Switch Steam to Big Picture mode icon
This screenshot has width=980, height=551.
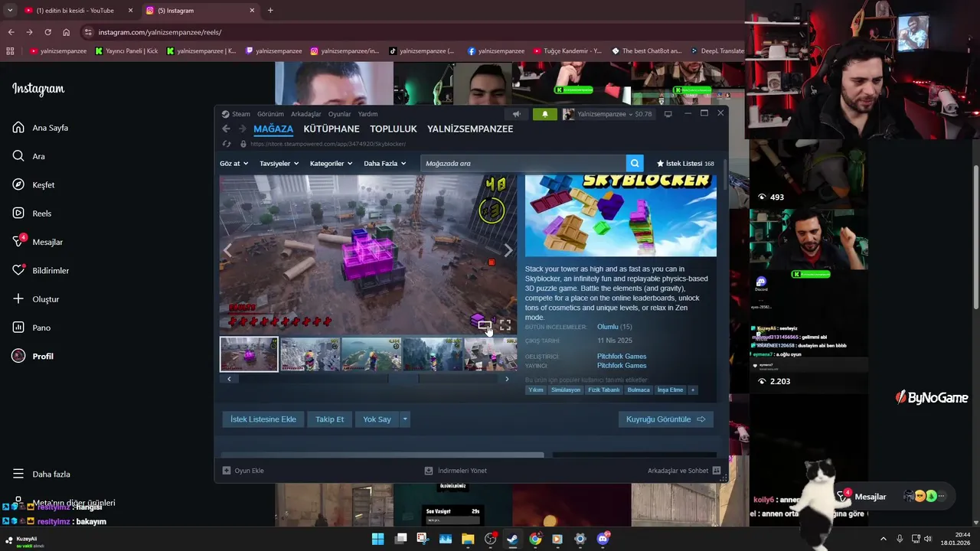668,114
